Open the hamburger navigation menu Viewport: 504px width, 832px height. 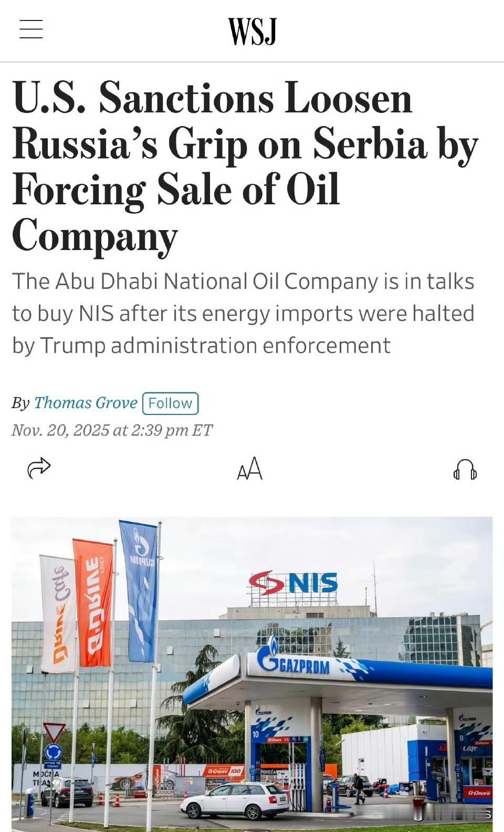31,29
